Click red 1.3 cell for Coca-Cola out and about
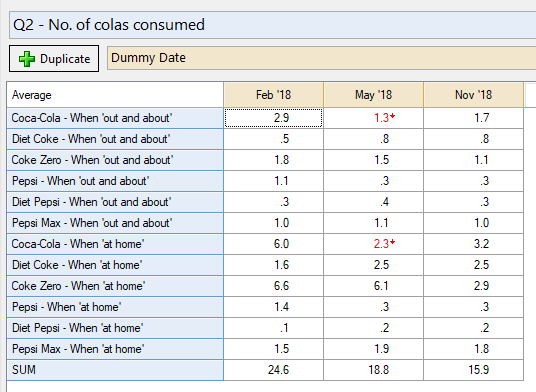The width and height of the screenshot is (536, 392). [373, 118]
